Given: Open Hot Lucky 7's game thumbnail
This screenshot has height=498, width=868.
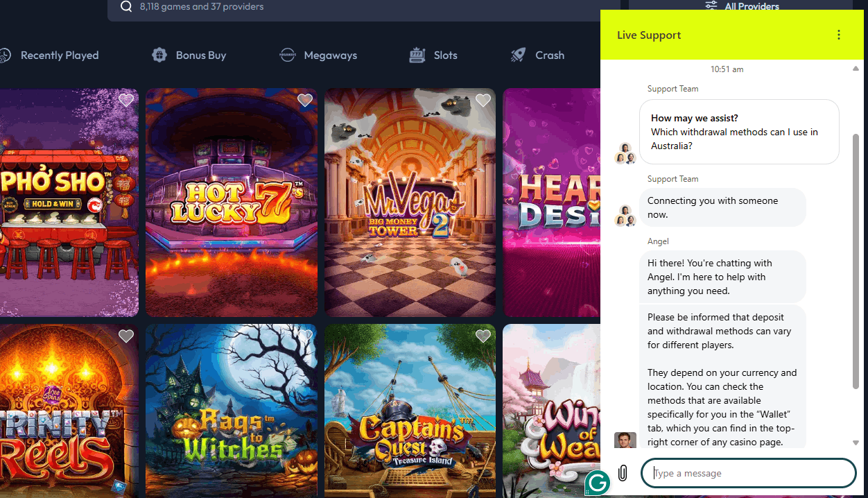Looking at the screenshot, I should tap(232, 203).
